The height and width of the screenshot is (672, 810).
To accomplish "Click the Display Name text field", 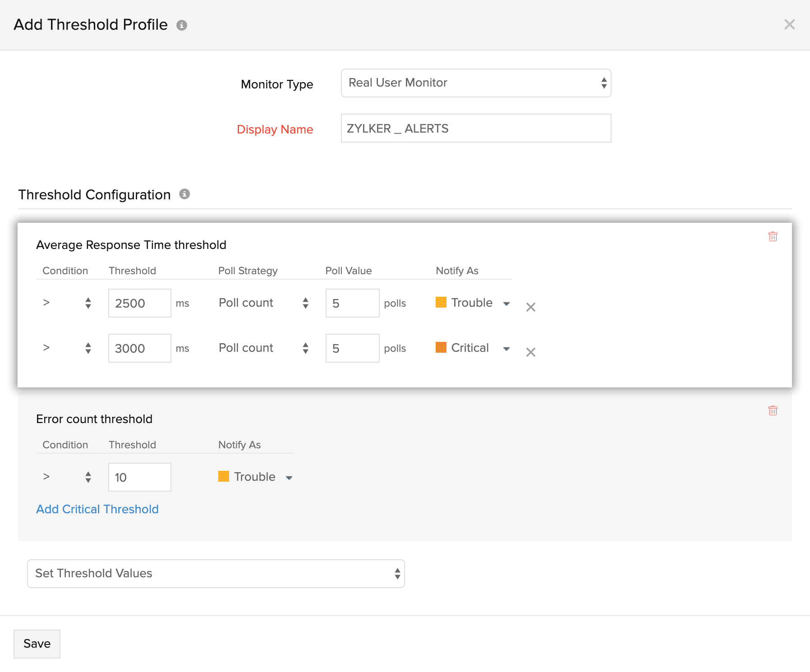I will click(476, 129).
